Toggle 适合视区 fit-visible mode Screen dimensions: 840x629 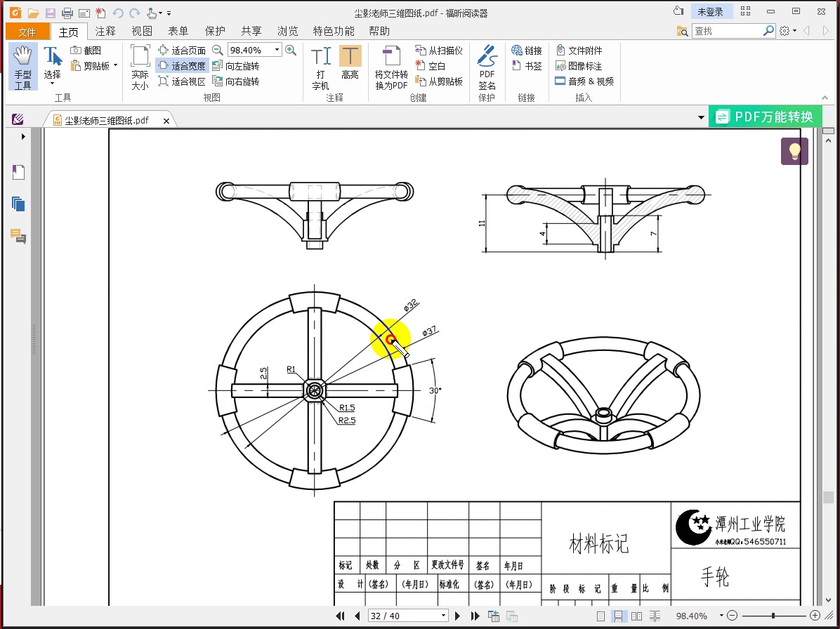click(181, 81)
